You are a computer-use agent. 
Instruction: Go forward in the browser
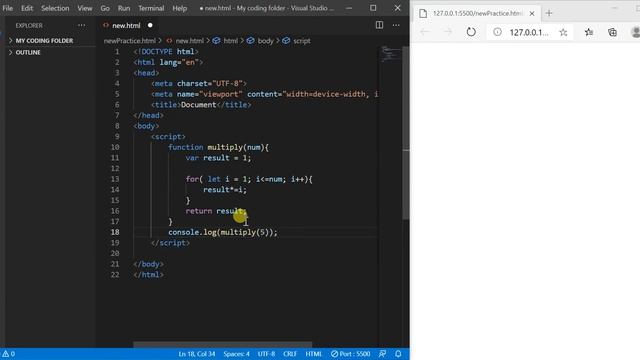point(448,32)
